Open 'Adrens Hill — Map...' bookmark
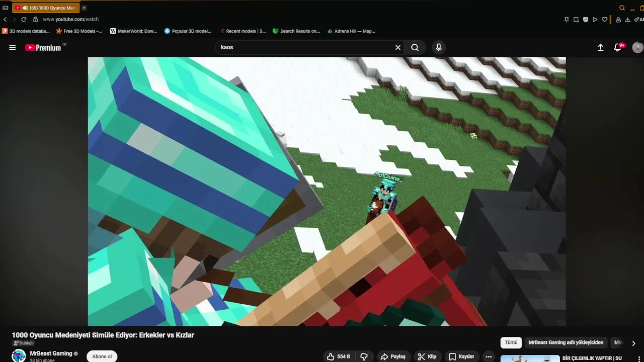Screen dimensions: 644x362 click(351, 31)
